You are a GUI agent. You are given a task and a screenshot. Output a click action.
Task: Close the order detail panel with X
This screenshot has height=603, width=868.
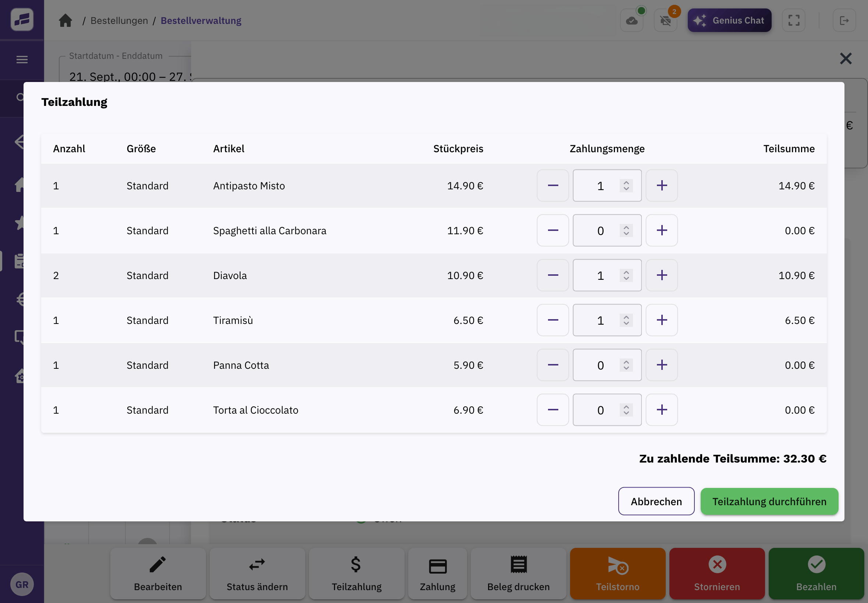point(846,58)
